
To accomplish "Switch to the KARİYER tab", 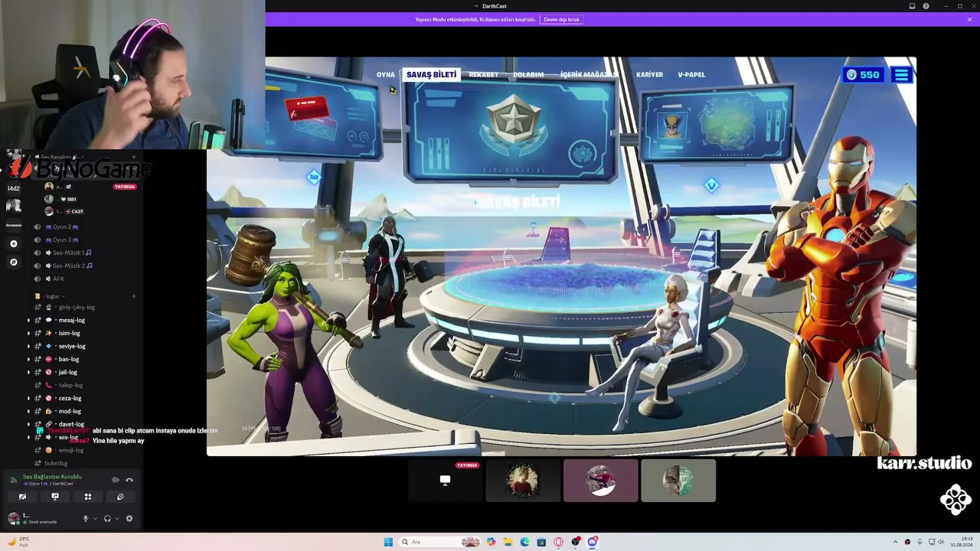I will click(x=649, y=74).
